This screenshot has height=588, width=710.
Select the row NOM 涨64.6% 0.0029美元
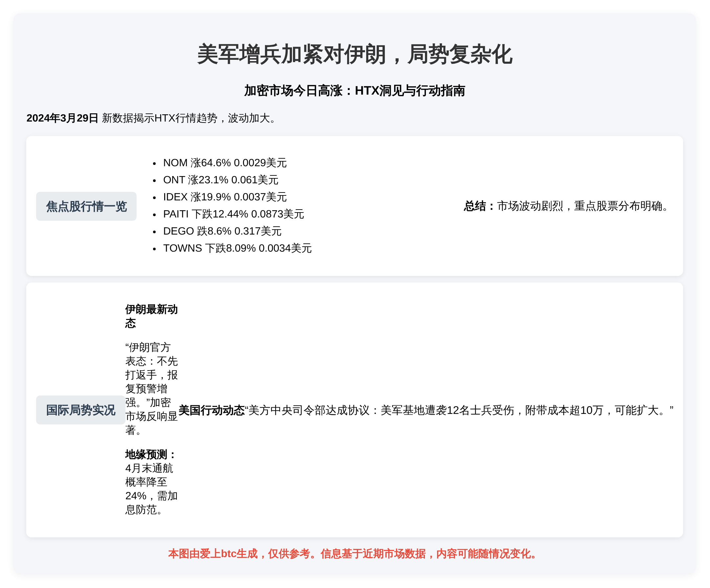pos(225,163)
